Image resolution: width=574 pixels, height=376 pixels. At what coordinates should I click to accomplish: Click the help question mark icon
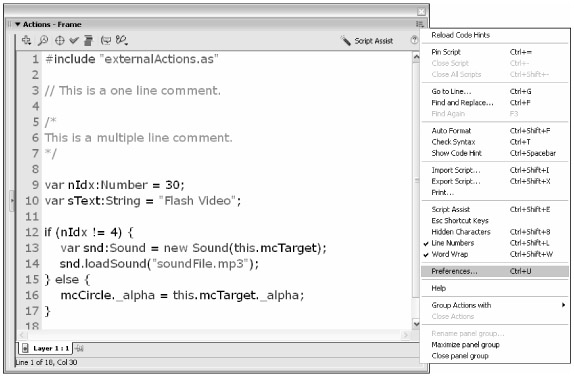tap(414, 40)
